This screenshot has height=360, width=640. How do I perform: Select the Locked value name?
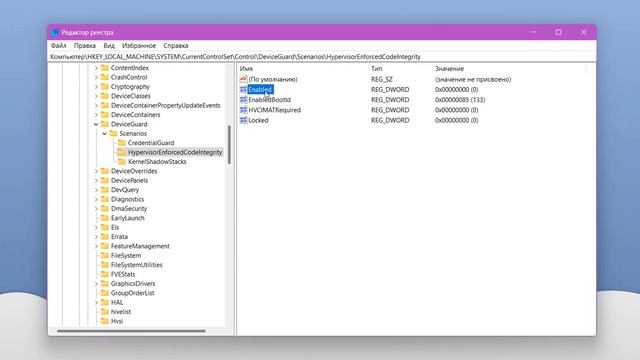click(258, 120)
